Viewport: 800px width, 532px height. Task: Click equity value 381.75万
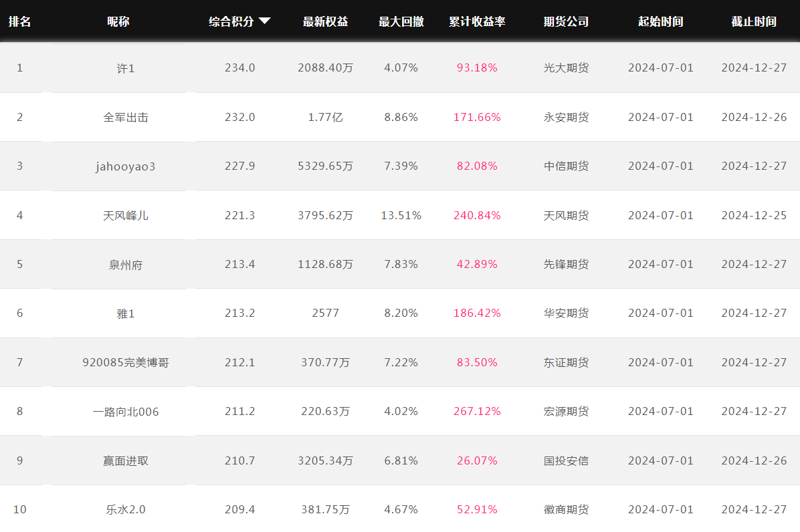pyautogui.click(x=326, y=509)
